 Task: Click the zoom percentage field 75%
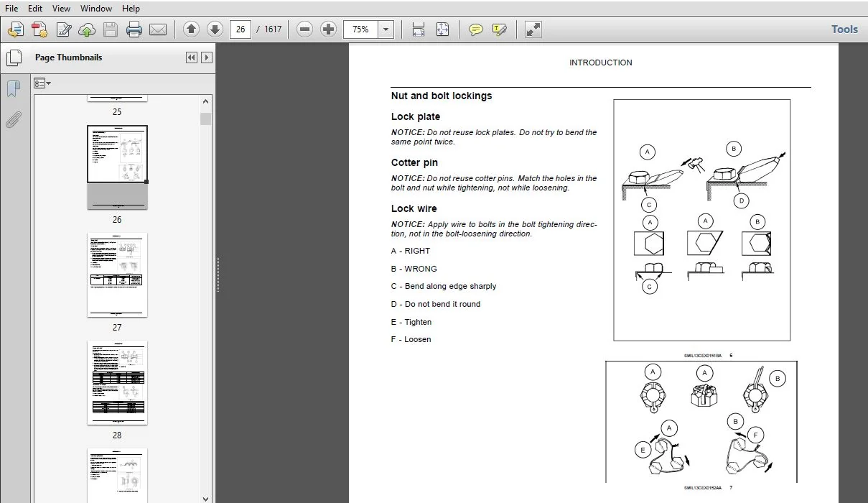361,29
